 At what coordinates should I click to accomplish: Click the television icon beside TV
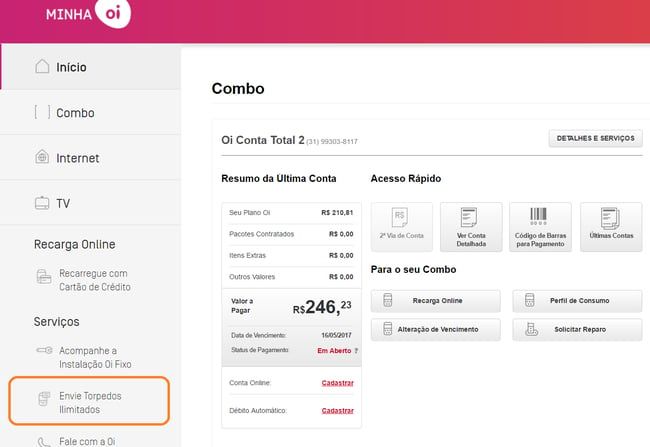click(42, 203)
